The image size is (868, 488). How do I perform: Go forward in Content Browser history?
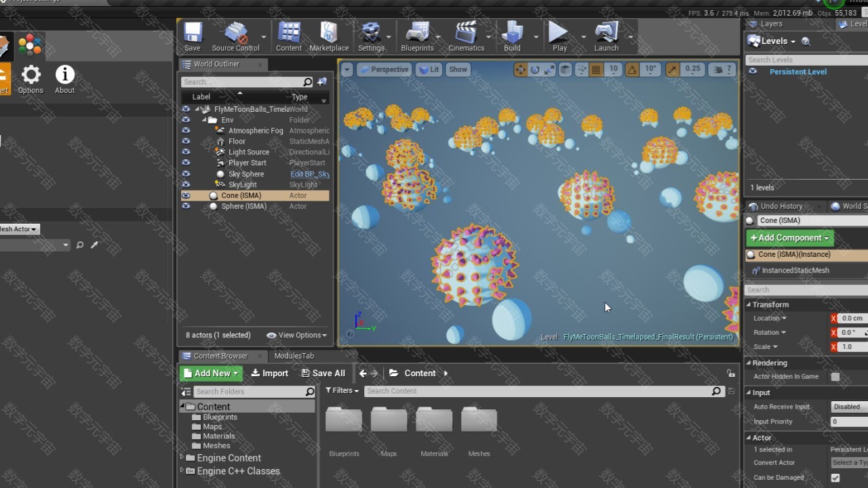[x=374, y=373]
